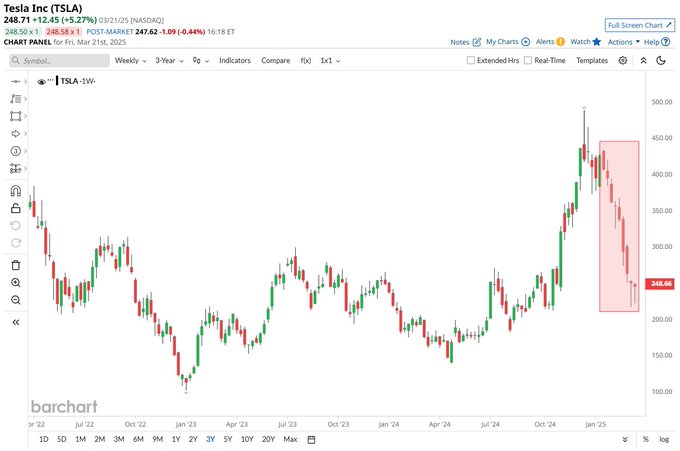Select the 20Y time range
Image resolution: width=680 pixels, height=451 pixels.
pos(268,439)
